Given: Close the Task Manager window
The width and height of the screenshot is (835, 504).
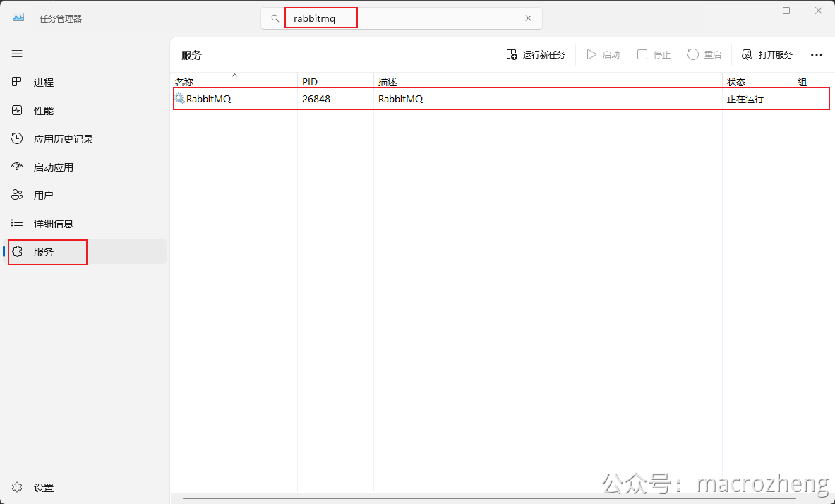Looking at the screenshot, I should [819, 11].
